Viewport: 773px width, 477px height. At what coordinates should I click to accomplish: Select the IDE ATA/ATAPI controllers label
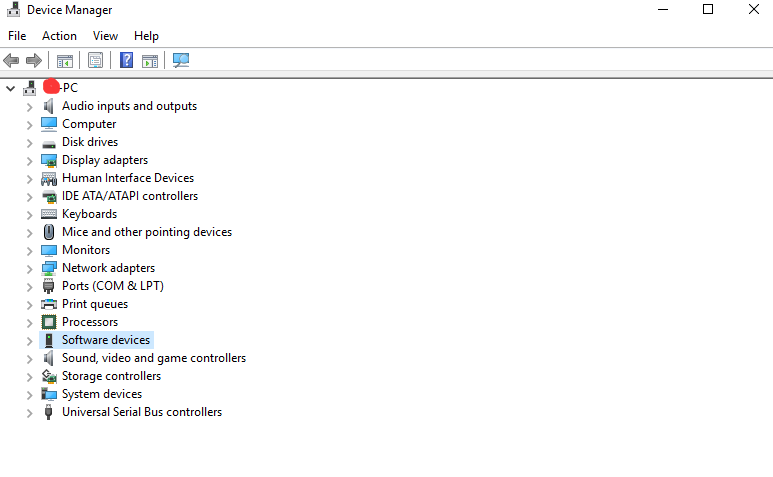click(x=130, y=196)
